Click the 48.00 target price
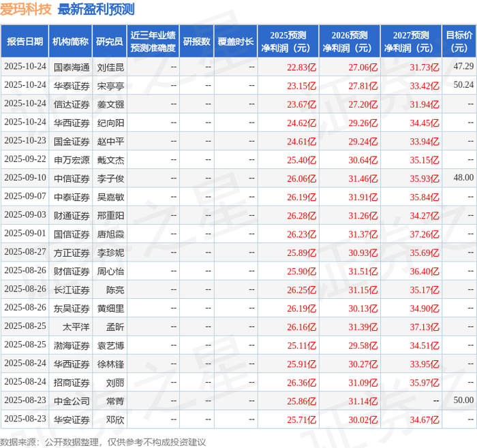 (x=463, y=178)
